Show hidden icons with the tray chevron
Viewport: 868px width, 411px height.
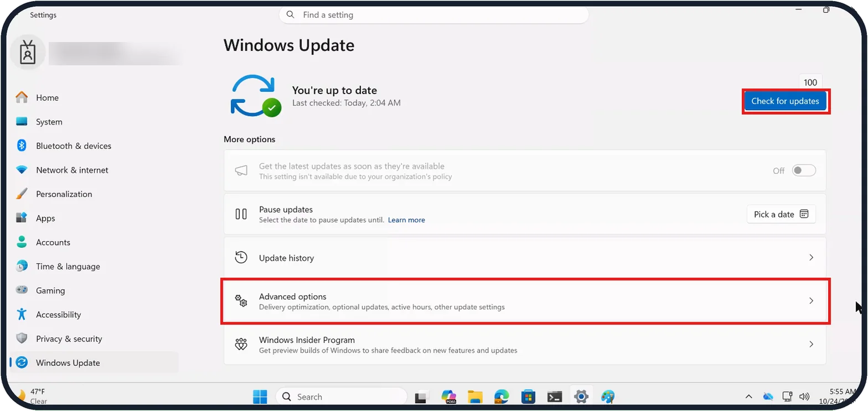[x=749, y=397]
